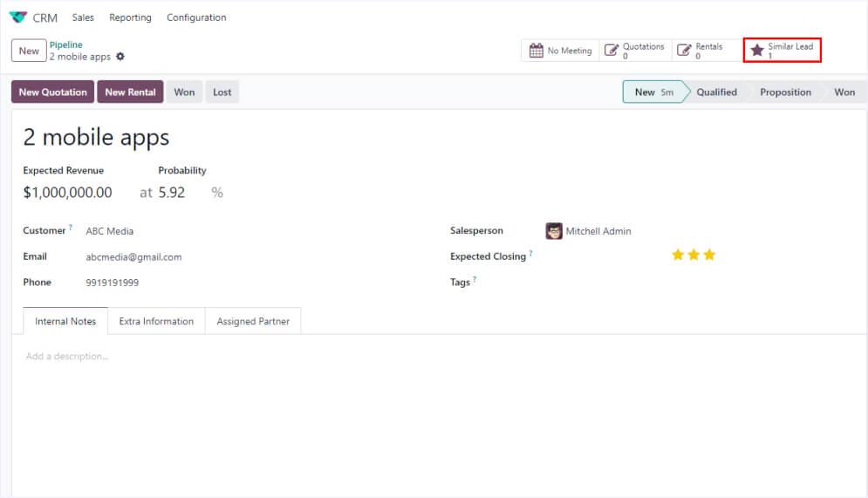Switch to Assigned Partner tab
The width and height of the screenshot is (868, 498).
pyautogui.click(x=253, y=321)
